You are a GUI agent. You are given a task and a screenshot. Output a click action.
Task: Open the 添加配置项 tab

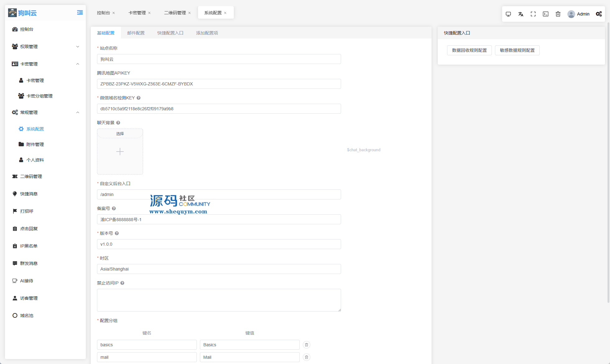tap(207, 33)
